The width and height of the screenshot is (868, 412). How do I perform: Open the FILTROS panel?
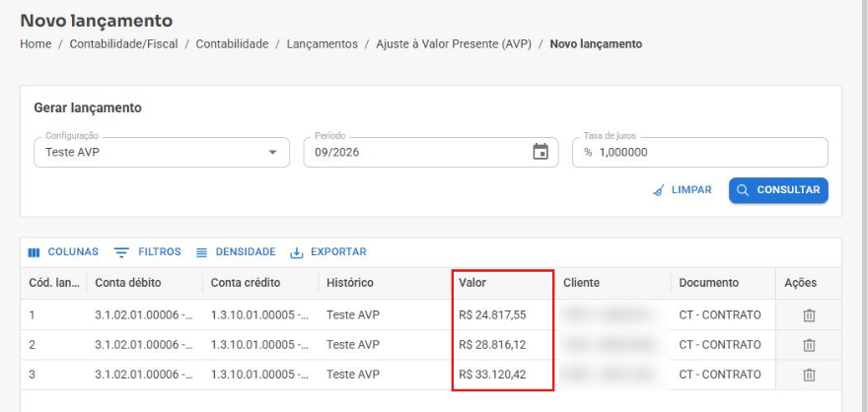(x=148, y=251)
